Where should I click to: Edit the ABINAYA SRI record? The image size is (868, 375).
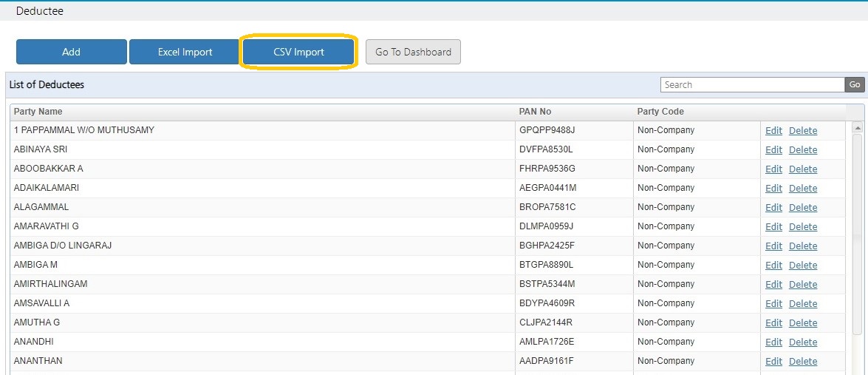click(x=773, y=149)
